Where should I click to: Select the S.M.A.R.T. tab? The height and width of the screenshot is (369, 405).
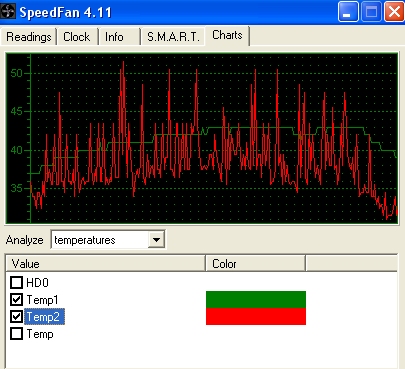pyautogui.click(x=173, y=37)
